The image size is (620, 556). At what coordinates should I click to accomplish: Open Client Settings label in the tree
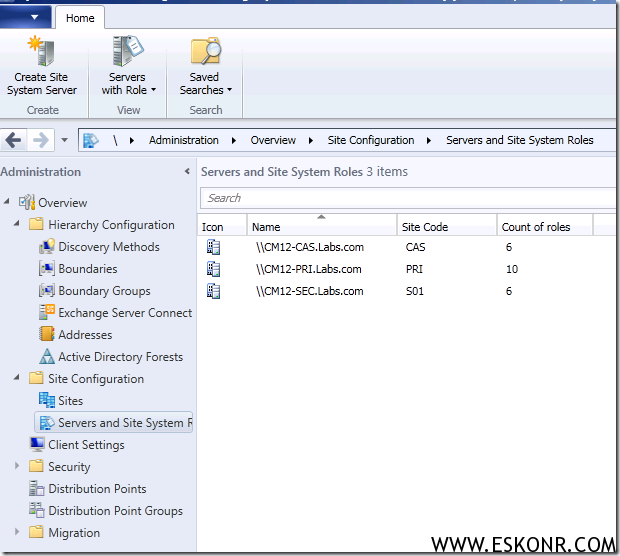pyautogui.click(x=86, y=445)
